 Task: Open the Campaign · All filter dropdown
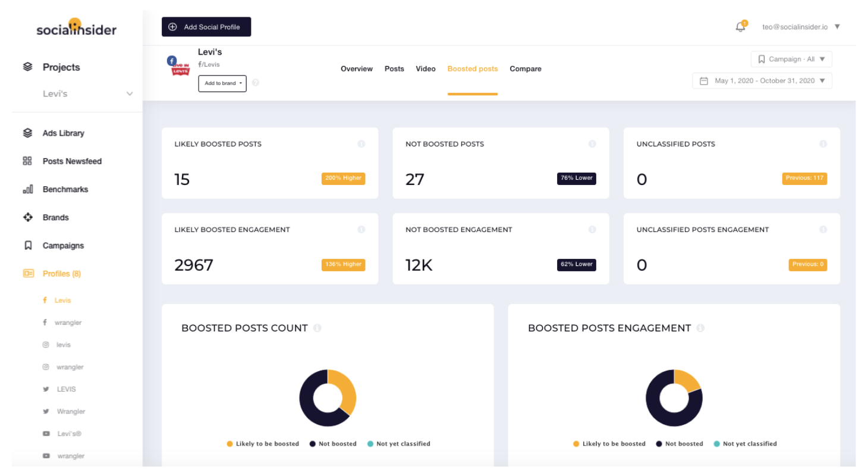pos(791,59)
